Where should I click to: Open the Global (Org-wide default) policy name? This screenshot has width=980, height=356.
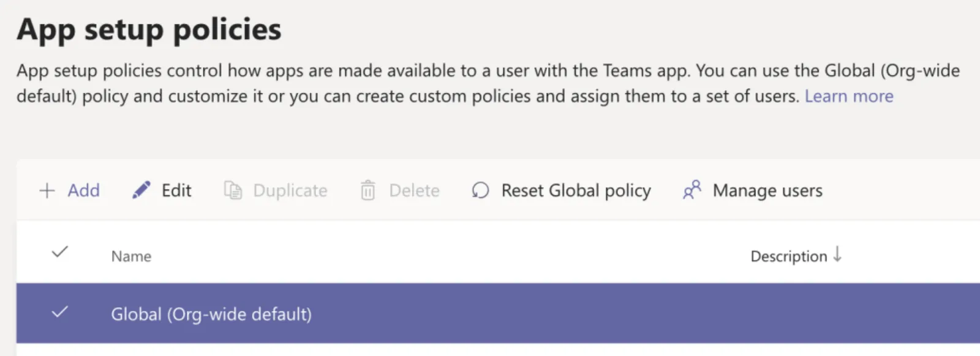211,314
